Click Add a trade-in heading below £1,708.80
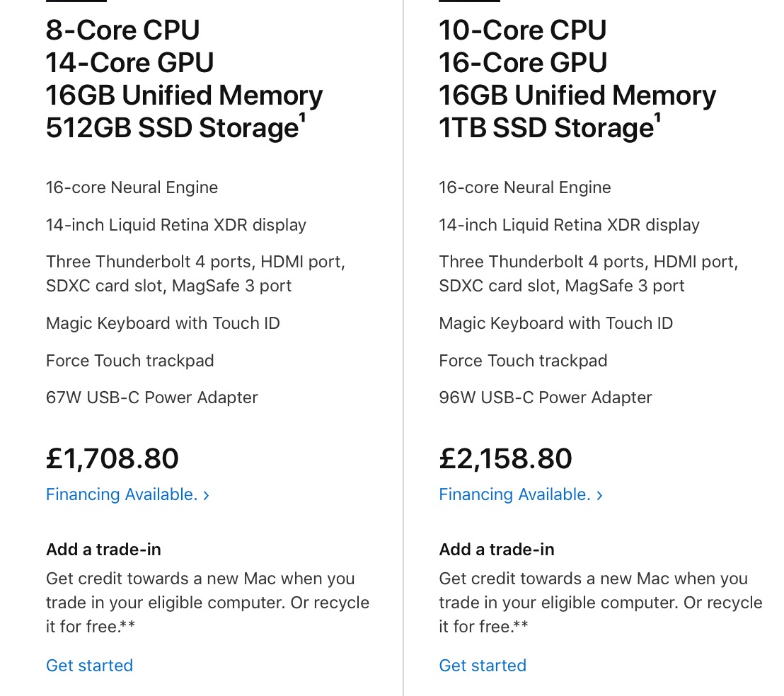The image size is (784, 696). pos(103,550)
